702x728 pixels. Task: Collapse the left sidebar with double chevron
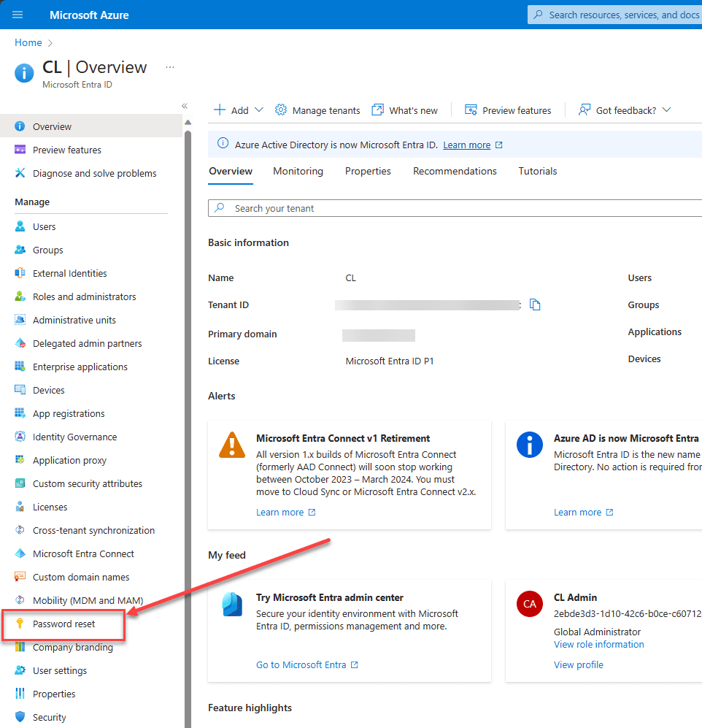tap(185, 106)
